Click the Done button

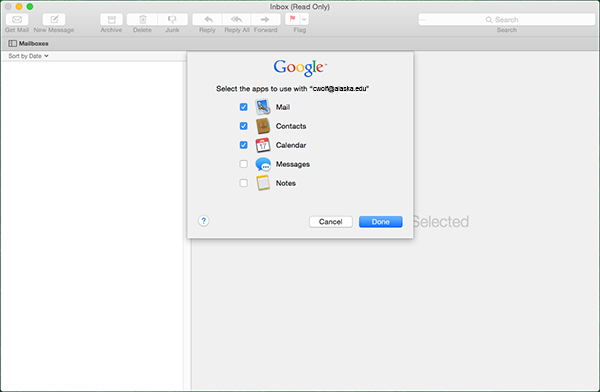point(381,222)
